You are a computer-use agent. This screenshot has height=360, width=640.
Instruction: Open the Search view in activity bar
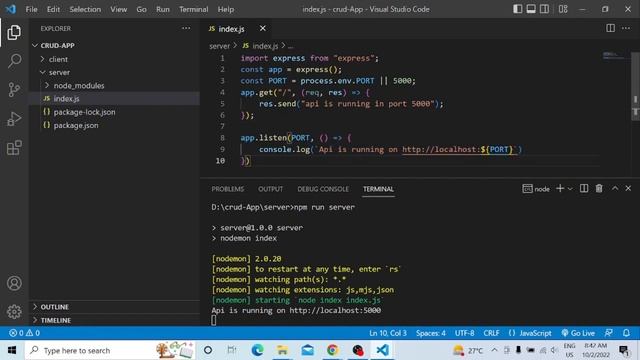tap(14, 61)
